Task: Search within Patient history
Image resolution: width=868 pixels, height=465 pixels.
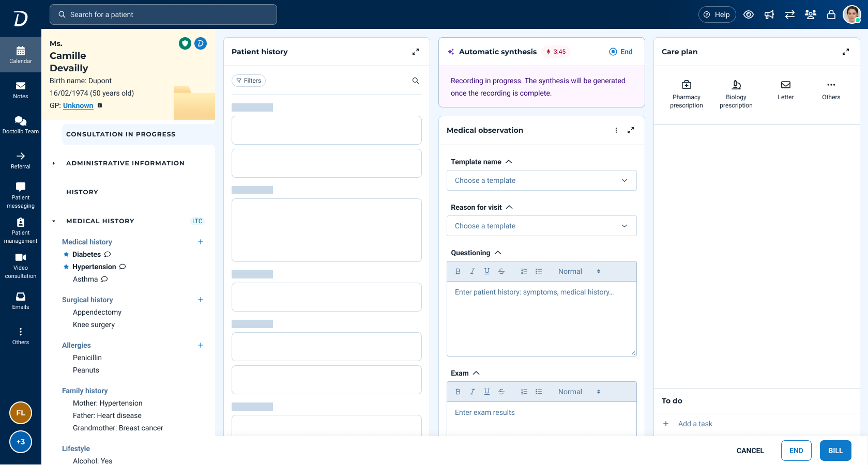Action: [x=416, y=81]
